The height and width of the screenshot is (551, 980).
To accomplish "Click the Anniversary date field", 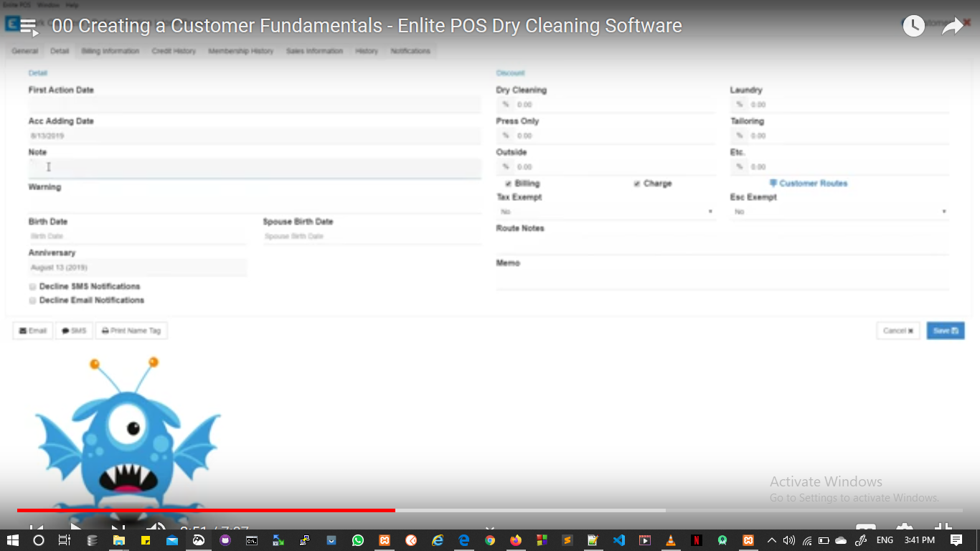I will coord(137,268).
